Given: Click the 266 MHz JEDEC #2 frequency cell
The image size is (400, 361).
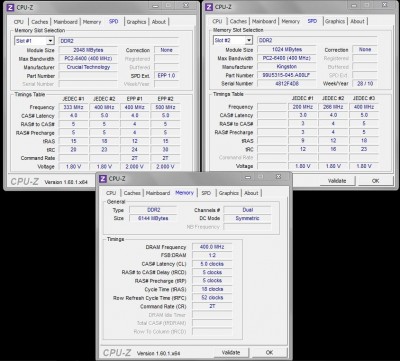Looking at the screenshot, I should click(x=333, y=107).
